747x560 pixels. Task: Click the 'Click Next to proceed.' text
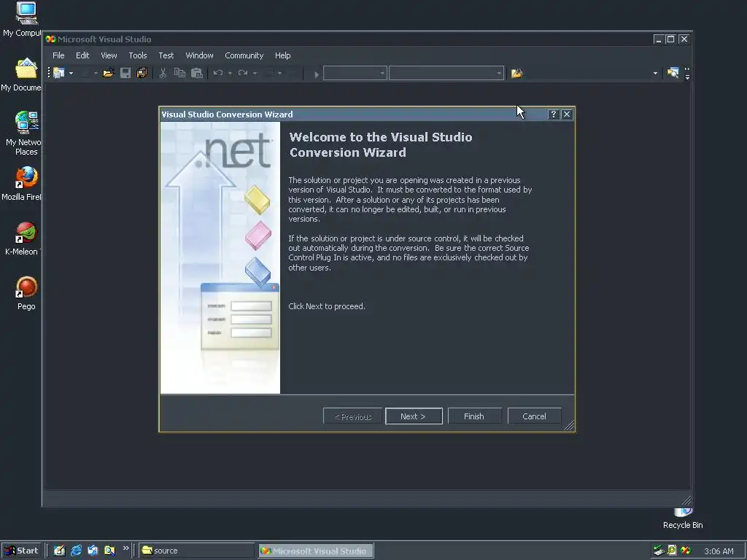coord(327,306)
